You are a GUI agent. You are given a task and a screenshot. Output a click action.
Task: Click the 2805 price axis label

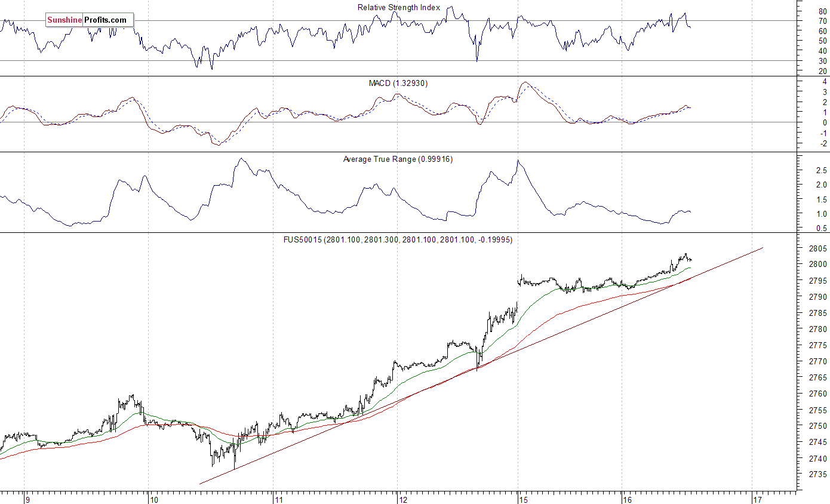click(x=817, y=248)
